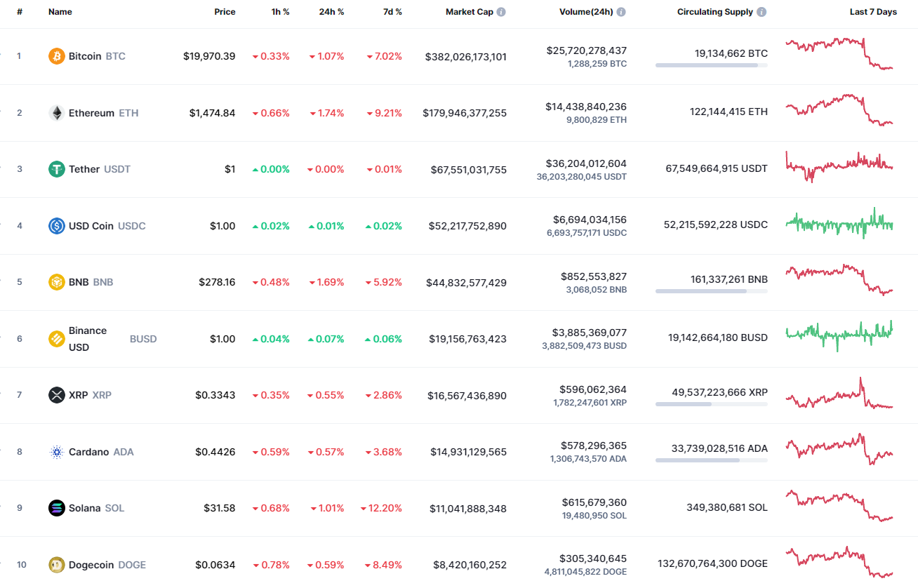Screen dimensions: 918x588
Task: Click the Bitcoin BTC coin logo
Action: click(55, 56)
